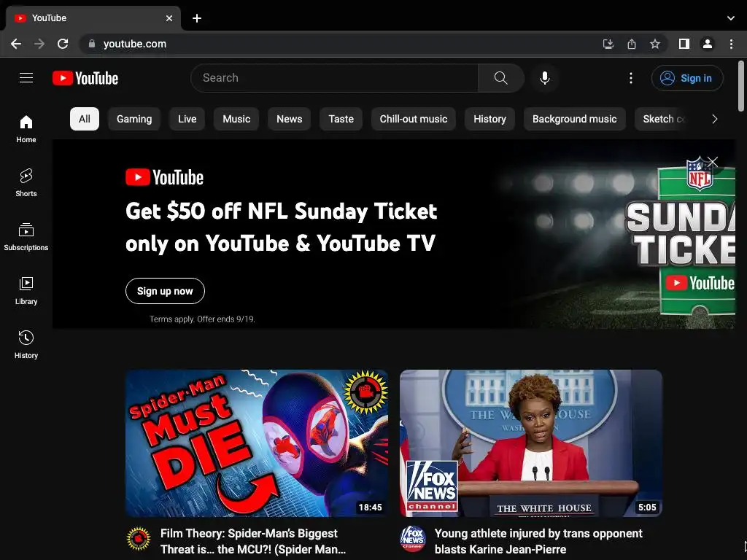This screenshot has width=747, height=560.
Task: Start voice search with microphone
Action: click(544, 78)
